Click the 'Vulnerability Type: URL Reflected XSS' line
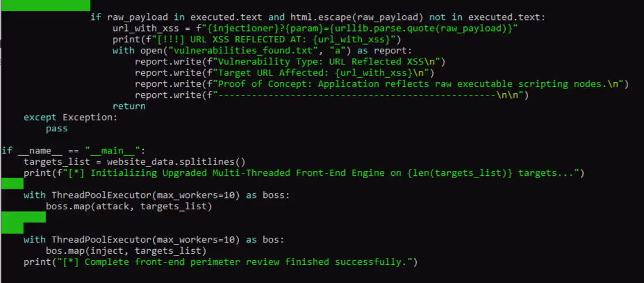The width and height of the screenshot is (644, 283). (290, 62)
